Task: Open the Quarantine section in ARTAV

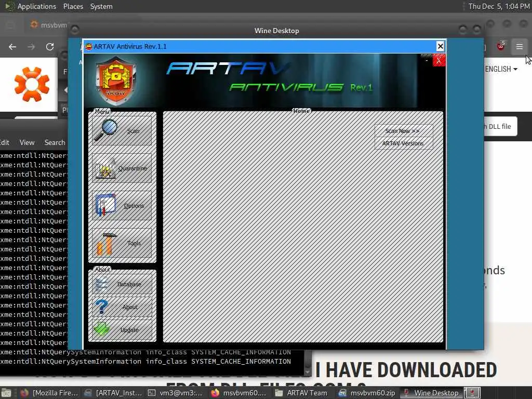Action: 122,168
